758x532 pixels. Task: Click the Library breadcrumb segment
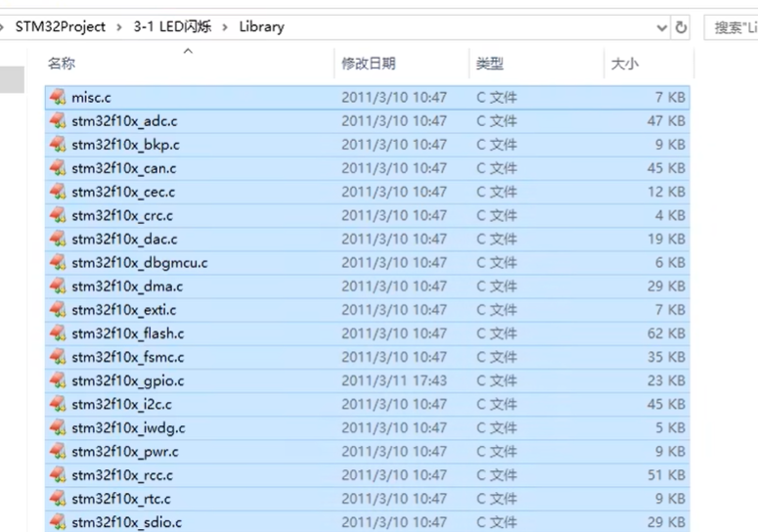coord(261,27)
